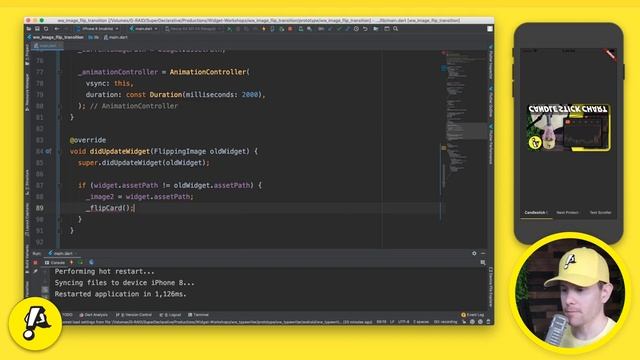This screenshot has height=360, width=640.
Task: Click the Sync files toolbar icon
Action: [x=46, y=29]
